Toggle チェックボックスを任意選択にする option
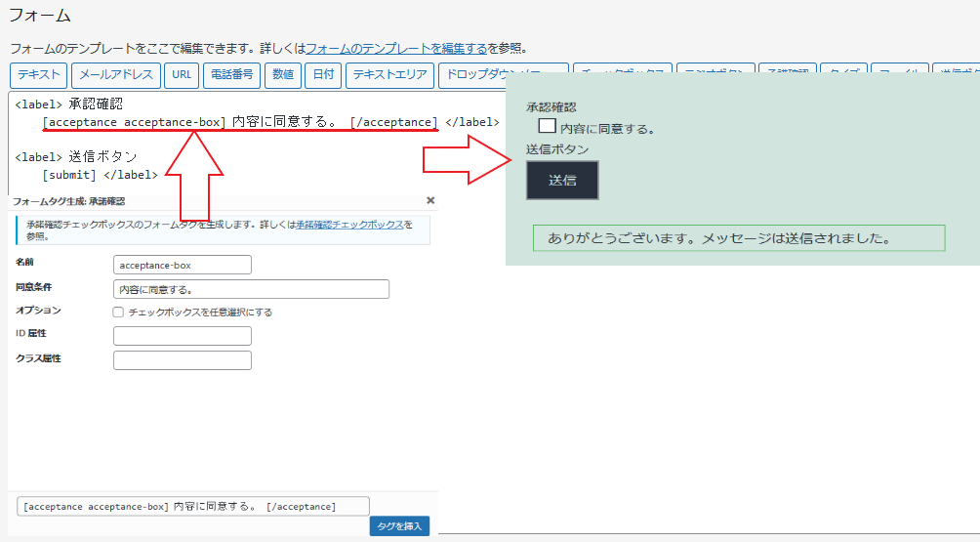This screenshot has height=542, width=980. coord(118,313)
